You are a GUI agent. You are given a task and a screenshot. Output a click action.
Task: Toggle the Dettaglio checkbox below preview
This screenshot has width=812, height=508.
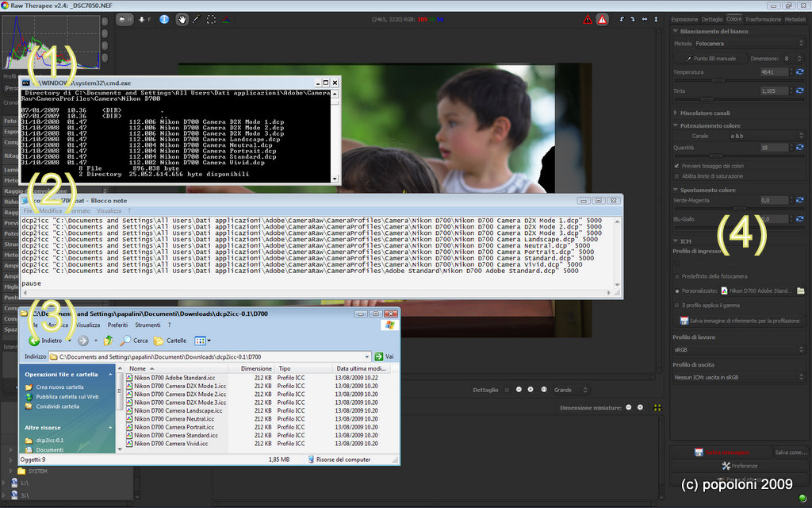click(x=507, y=390)
